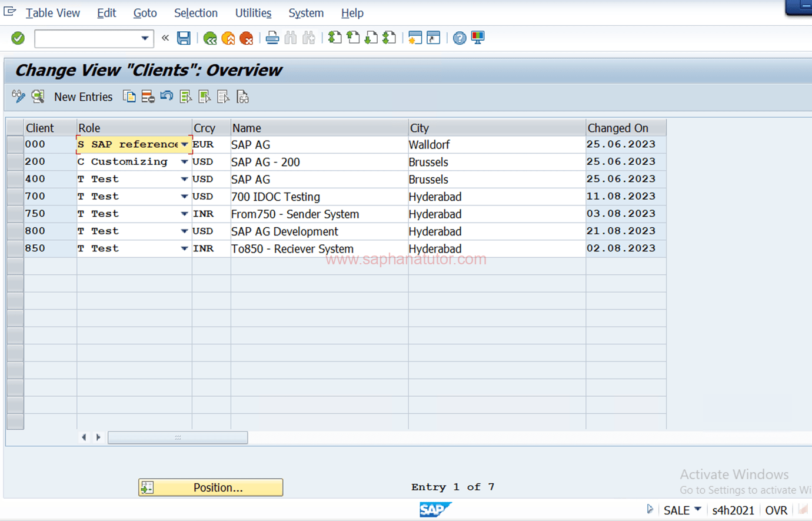
Task: Go to Previous Page icon
Action: 353,38
